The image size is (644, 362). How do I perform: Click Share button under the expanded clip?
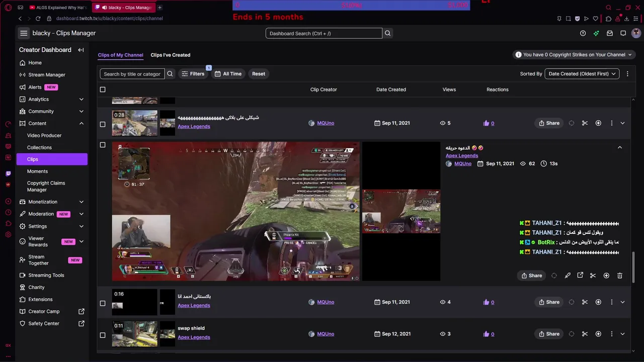click(532, 276)
